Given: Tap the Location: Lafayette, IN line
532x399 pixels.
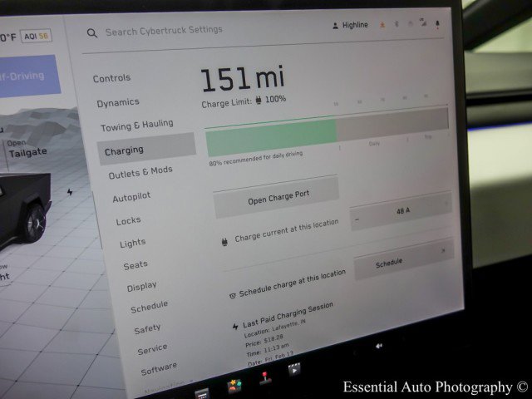Looking at the screenshot, I should tap(274, 328).
